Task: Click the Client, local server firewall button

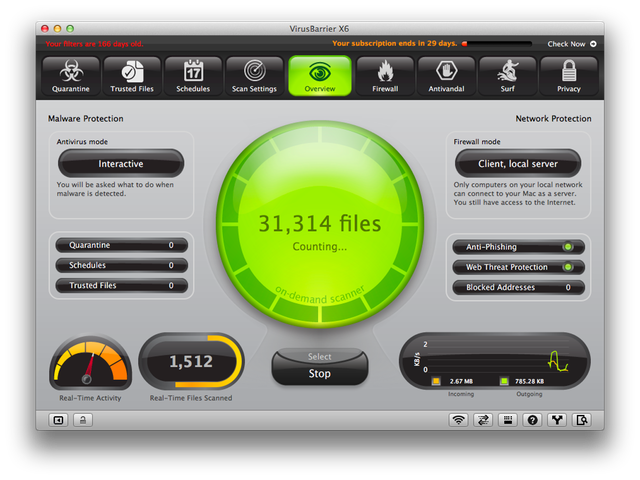Action: pyautogui.click(x=518, y=163)
